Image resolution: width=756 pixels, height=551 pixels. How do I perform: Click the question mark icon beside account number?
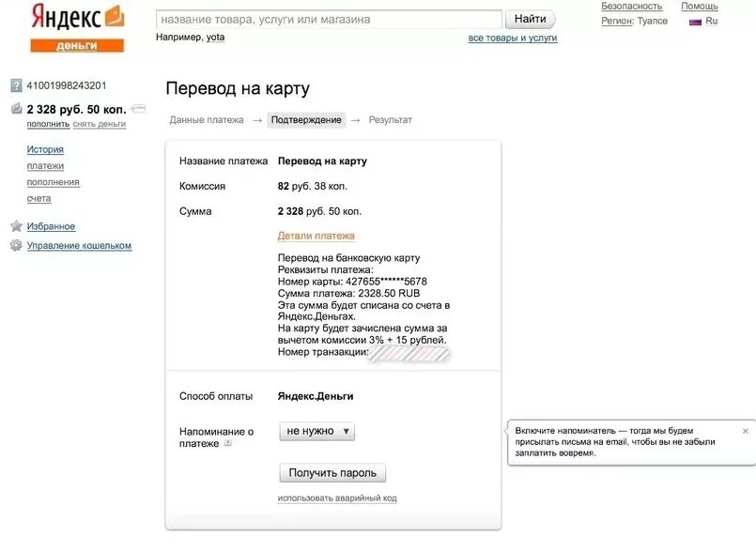tap(16, 85)
